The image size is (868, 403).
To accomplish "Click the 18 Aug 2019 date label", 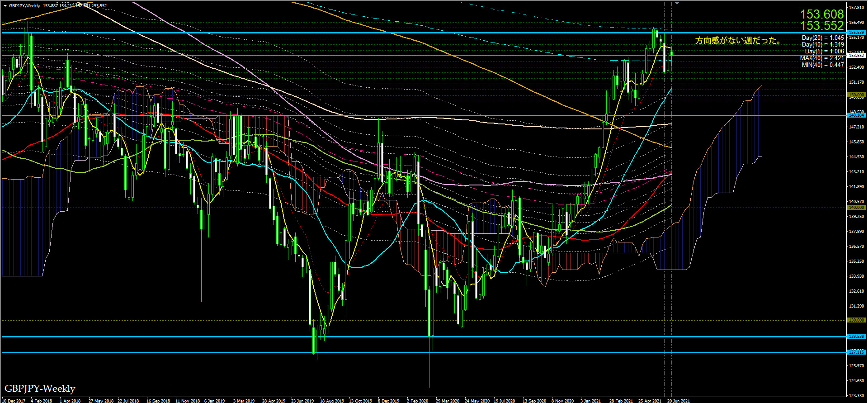I will 332,401.
